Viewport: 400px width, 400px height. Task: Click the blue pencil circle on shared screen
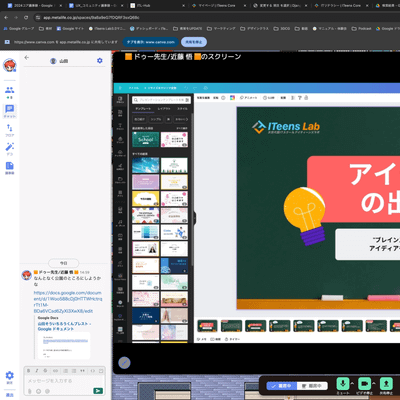[x=124, y=363]
